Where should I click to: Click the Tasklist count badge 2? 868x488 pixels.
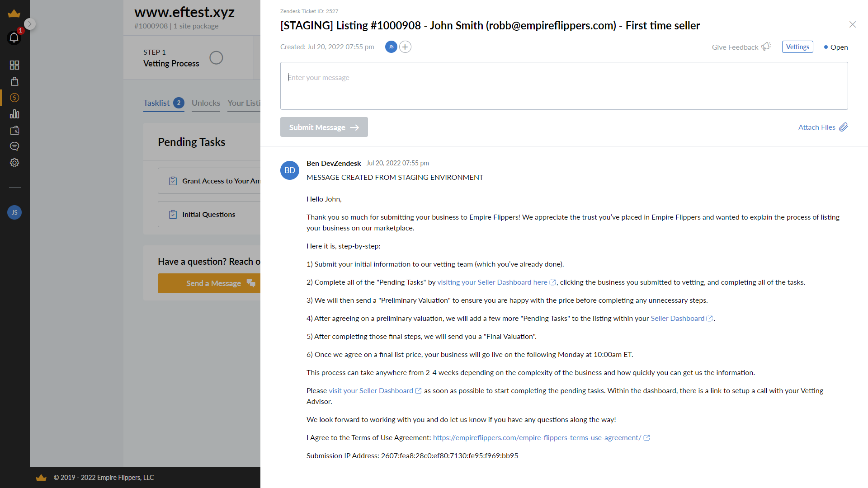(179, 103)
